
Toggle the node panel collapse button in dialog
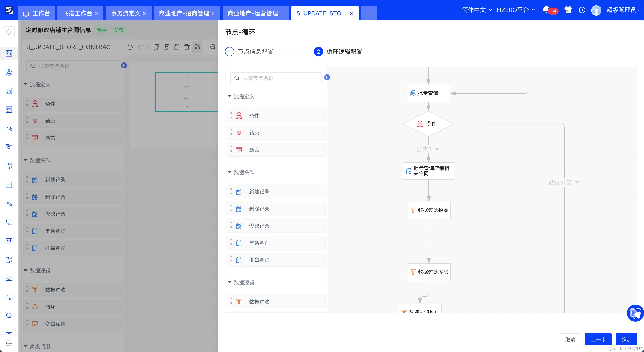tap(327, 77)
